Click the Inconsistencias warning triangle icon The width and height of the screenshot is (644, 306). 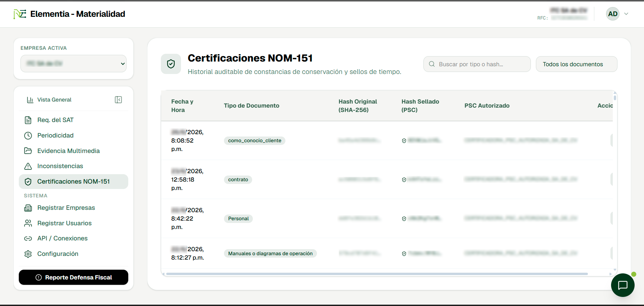tap(28, 166)
